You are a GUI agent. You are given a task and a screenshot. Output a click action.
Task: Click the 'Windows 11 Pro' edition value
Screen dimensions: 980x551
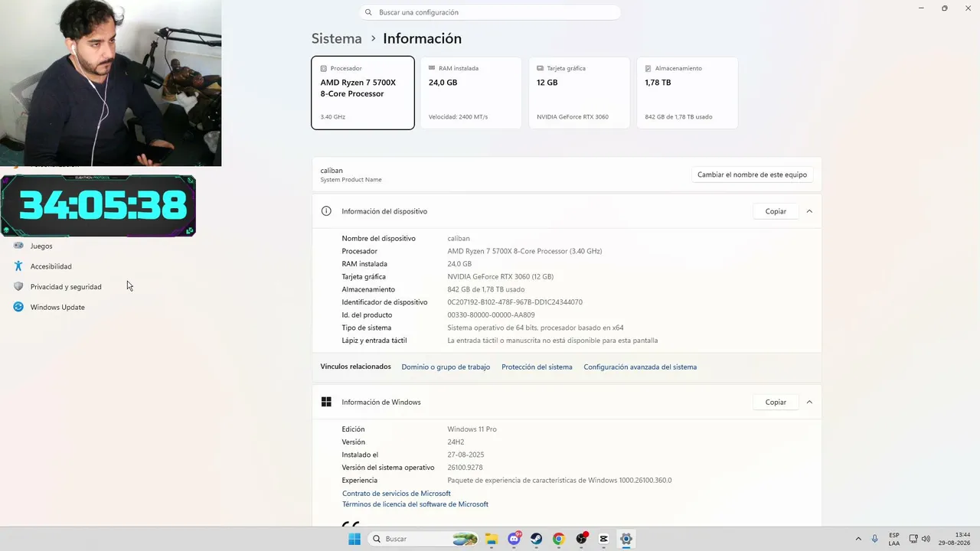point(472,429)
